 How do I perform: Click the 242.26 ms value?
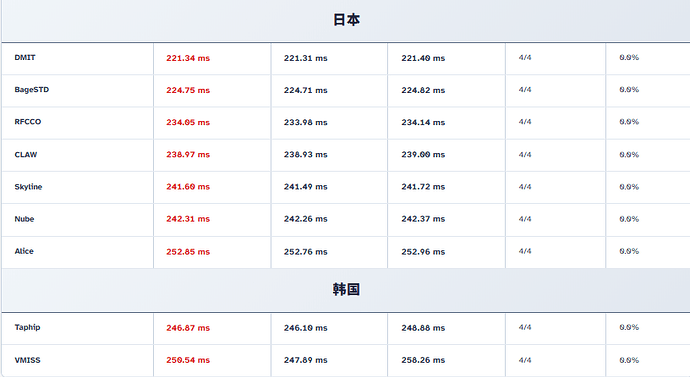tap(305, 219)
